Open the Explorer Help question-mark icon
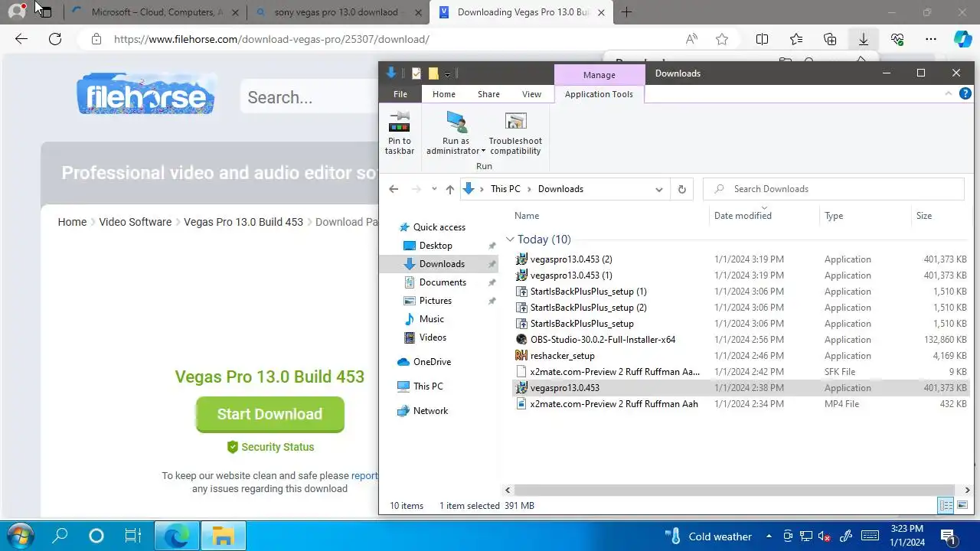This screenshot has height=551, width=980. [965, 94]
